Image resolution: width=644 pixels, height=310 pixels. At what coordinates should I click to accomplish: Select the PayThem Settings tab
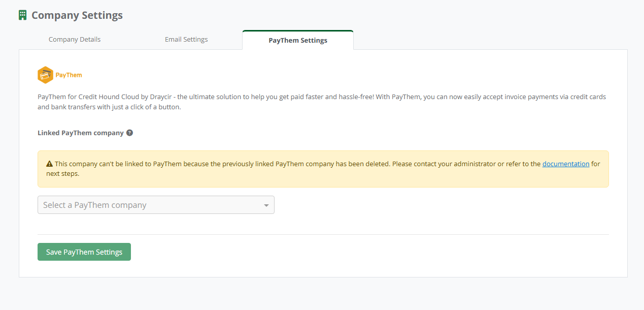coord(298,40)
